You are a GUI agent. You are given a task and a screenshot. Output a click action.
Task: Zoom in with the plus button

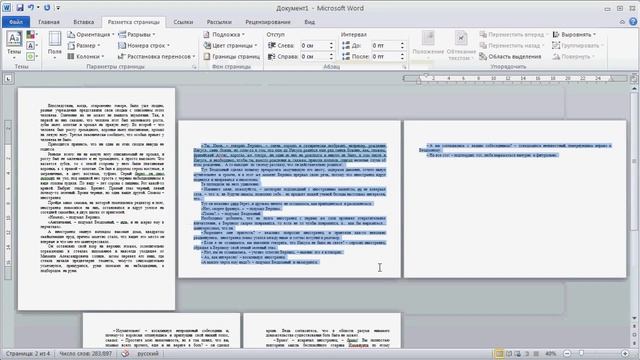[625, 353]
